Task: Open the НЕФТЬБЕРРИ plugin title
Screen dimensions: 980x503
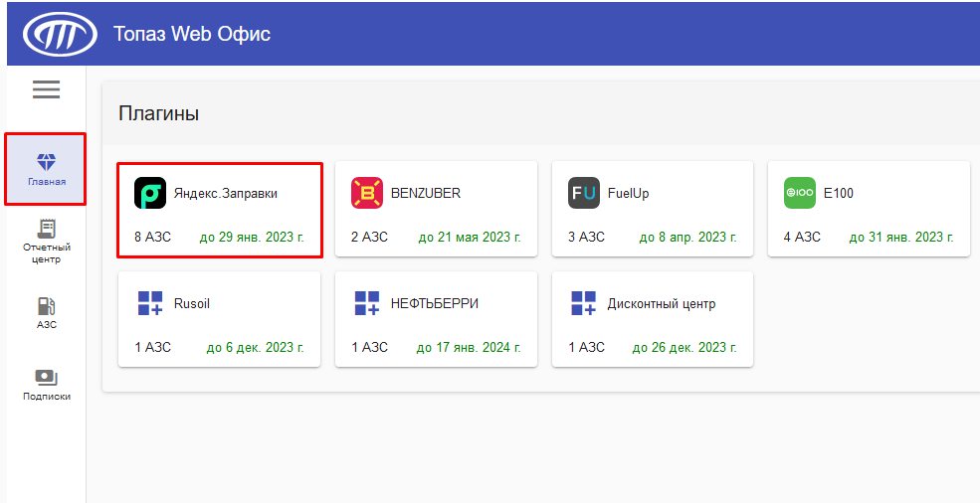Action: tap(435, 303)
